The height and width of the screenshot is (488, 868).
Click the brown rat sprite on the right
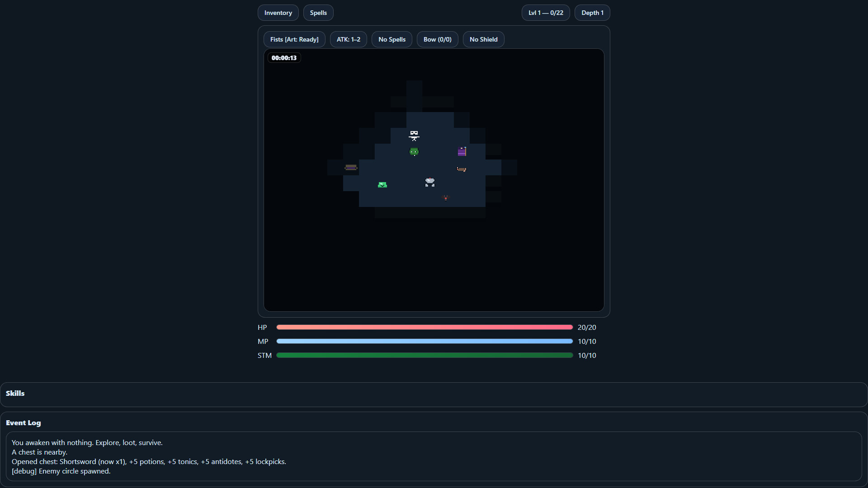[462, 169]
